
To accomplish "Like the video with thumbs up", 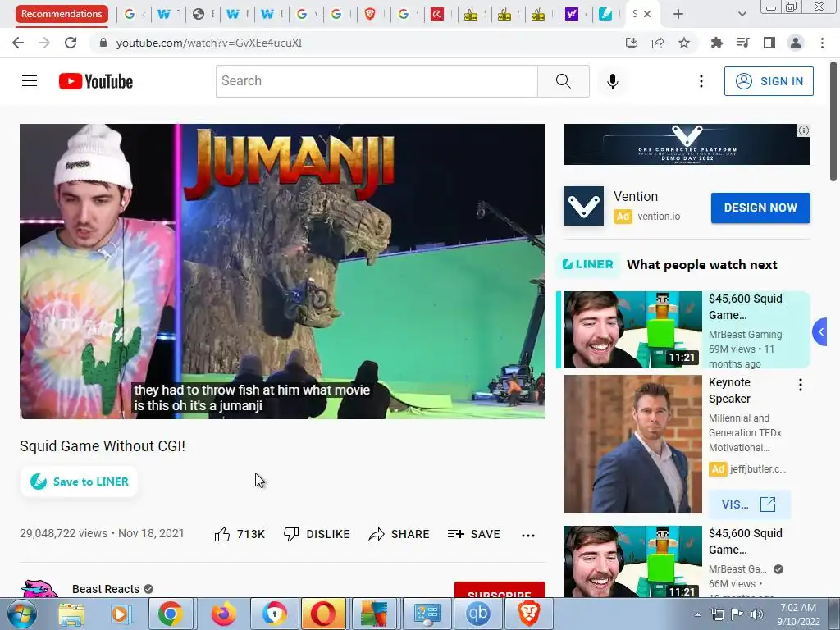I will point(240,534).
